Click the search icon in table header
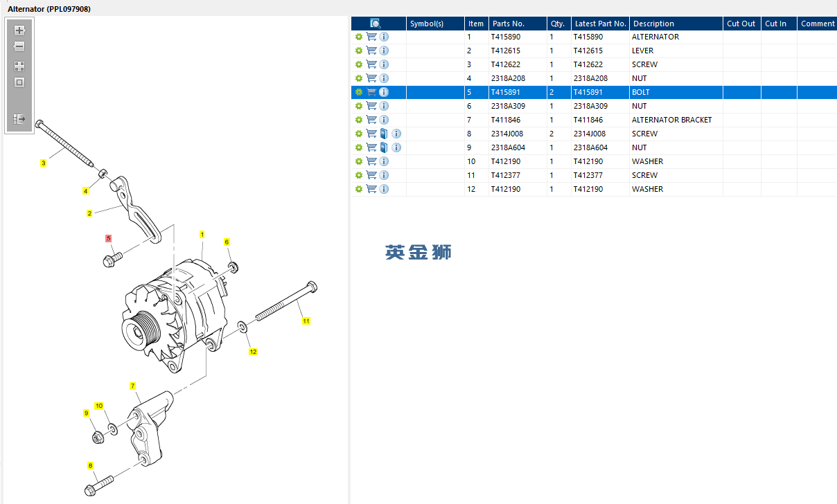The height and width of the screenshot is (504, 837). click(x=375, y=24)
